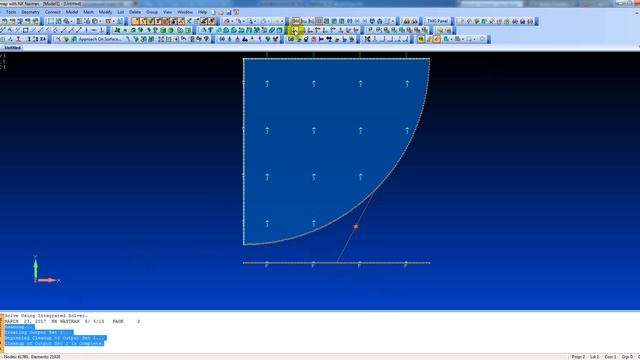The height and width of the screenshot is (360, 640).
Task: Click the Approach On Surface button
Action: click(100, 39)
